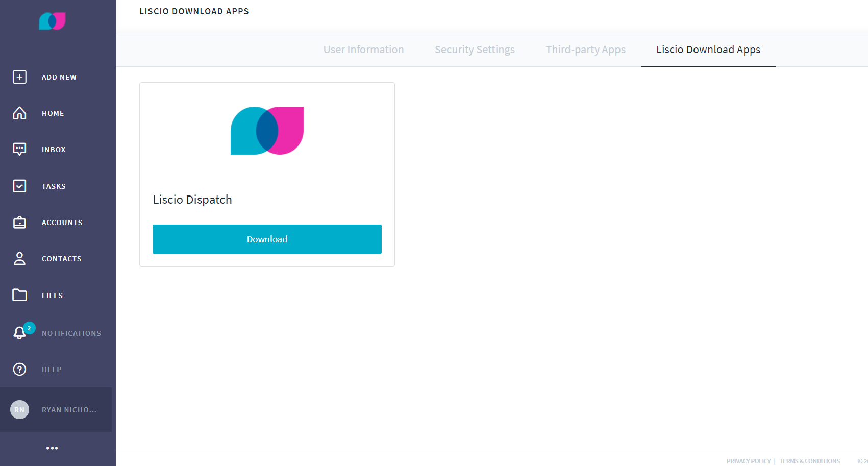Go to Home in the sidebar

(x=53, y=113)
